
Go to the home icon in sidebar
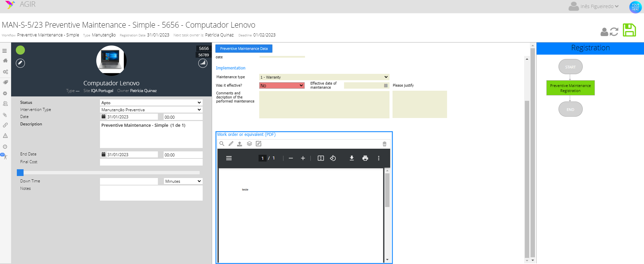[x=5, y=61]
